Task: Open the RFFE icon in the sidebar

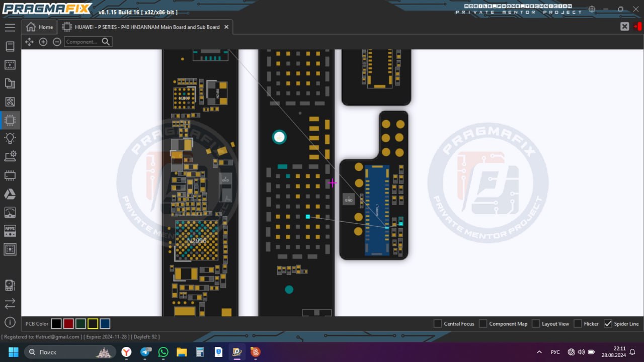Action: [x=10, y=230]
